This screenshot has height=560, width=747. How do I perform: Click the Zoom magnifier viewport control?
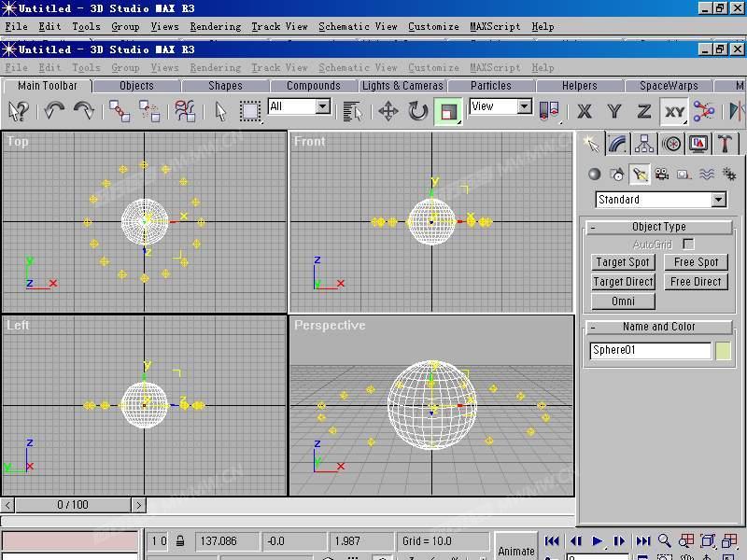pyautogui.click(x=664, y=540)
